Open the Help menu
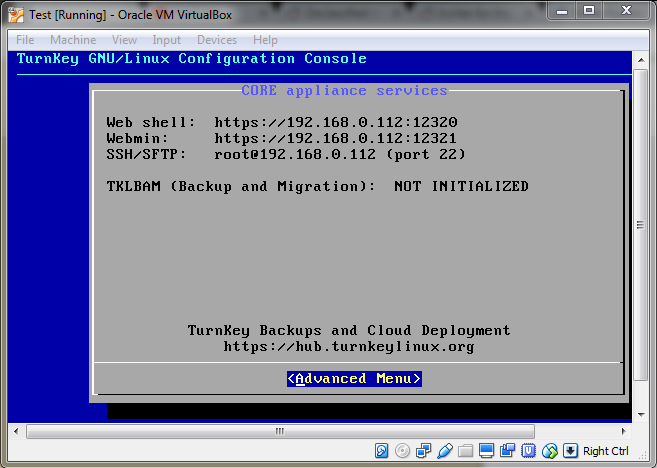 265,40
